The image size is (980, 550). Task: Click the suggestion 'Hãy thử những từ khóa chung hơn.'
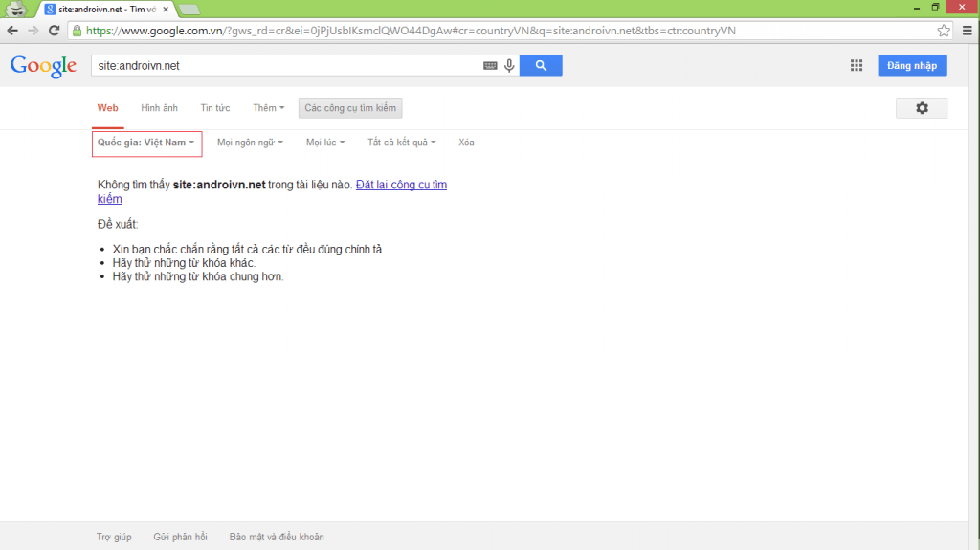coord(197,276)
